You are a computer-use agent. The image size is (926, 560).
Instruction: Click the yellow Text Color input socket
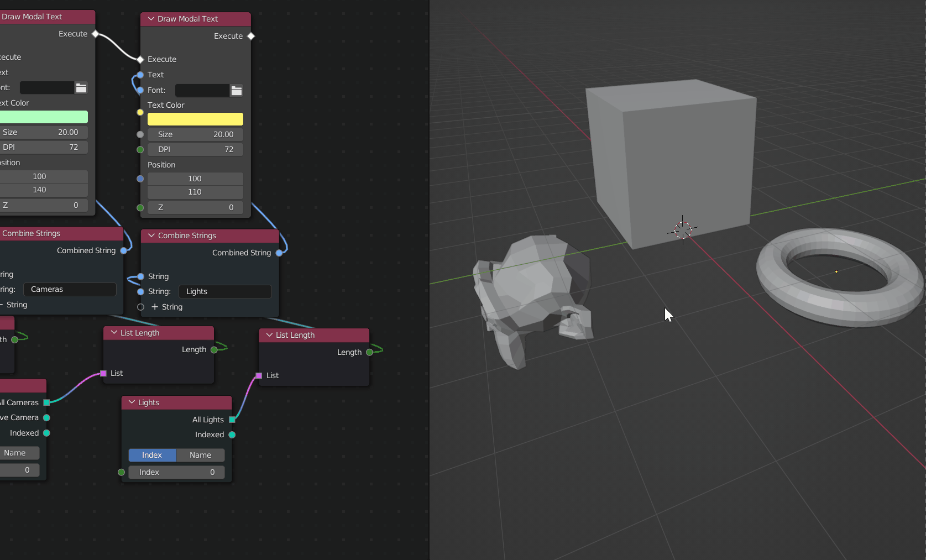coord(140,112)
